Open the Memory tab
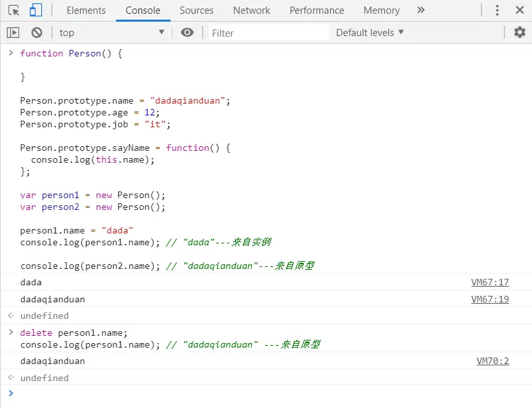This screenshot has width=532, height=408. tap(381, 10)
